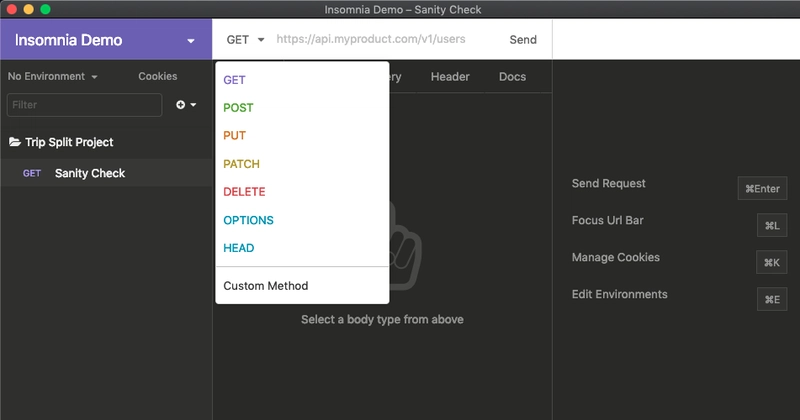Click the 'Edit Environments' label
Image resolution: width=800 pixels, height=420 pixels.
point(619,294)
